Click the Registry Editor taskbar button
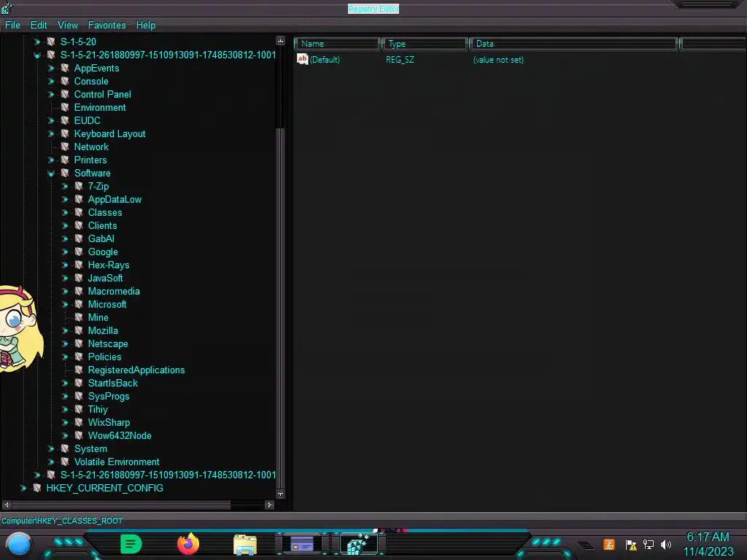The image size is (747, 560). (x=359, y=544)
